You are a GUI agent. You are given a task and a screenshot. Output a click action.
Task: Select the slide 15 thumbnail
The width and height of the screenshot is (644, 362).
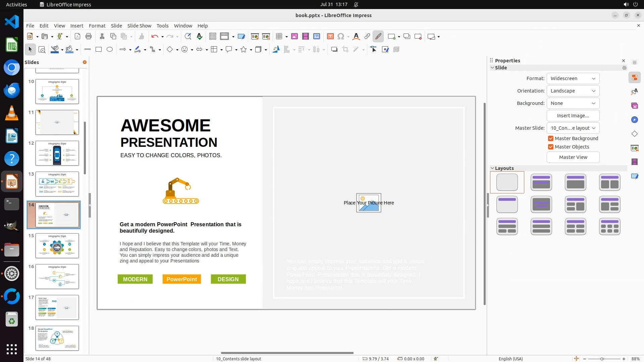tap(57, 246)
